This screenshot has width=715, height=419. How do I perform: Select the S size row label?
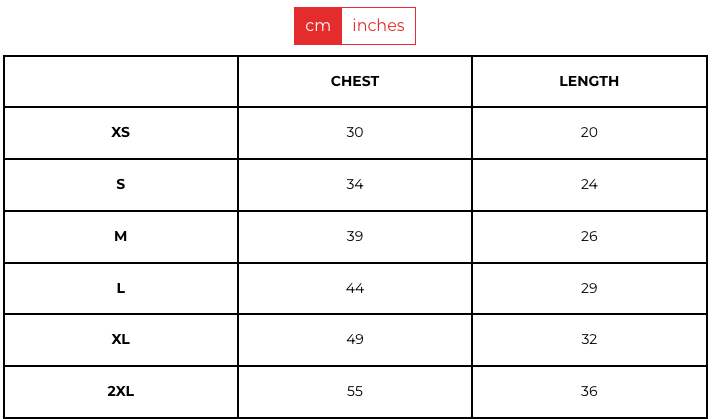pyautogui.click(x=121, y=184)
